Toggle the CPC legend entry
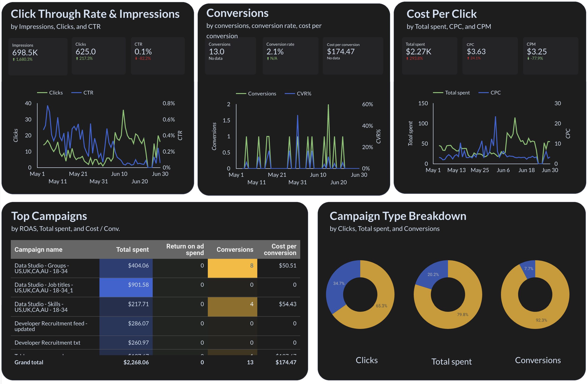Image resolution: width=588 pixels, height=384 pixels. coord(490,93)
